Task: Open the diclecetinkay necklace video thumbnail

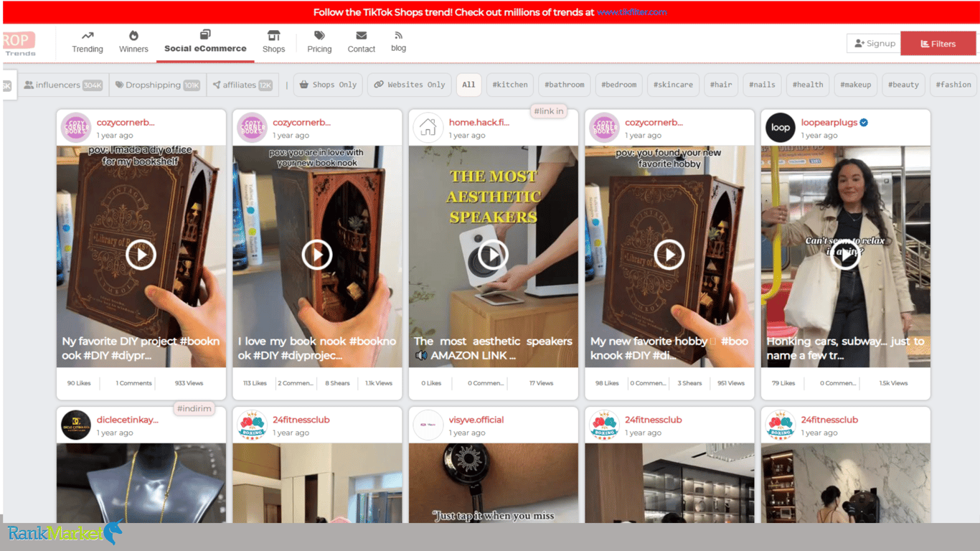Action: [141, 483]
